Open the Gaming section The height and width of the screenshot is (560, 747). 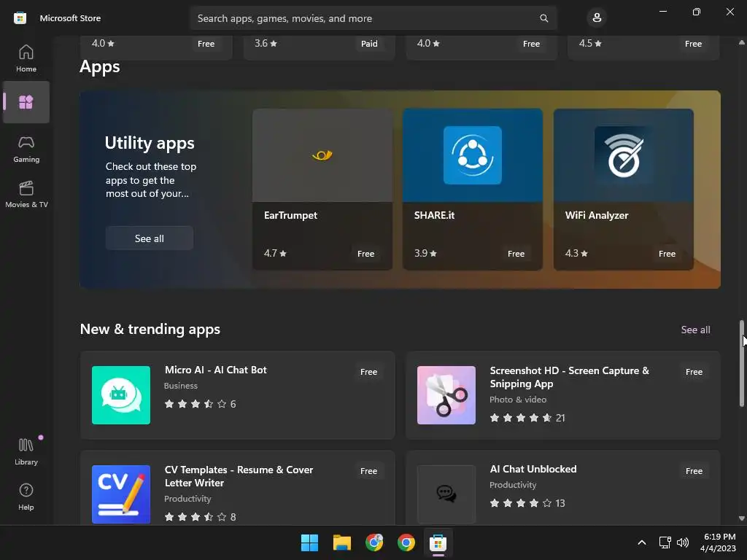(x=26, y=149)
